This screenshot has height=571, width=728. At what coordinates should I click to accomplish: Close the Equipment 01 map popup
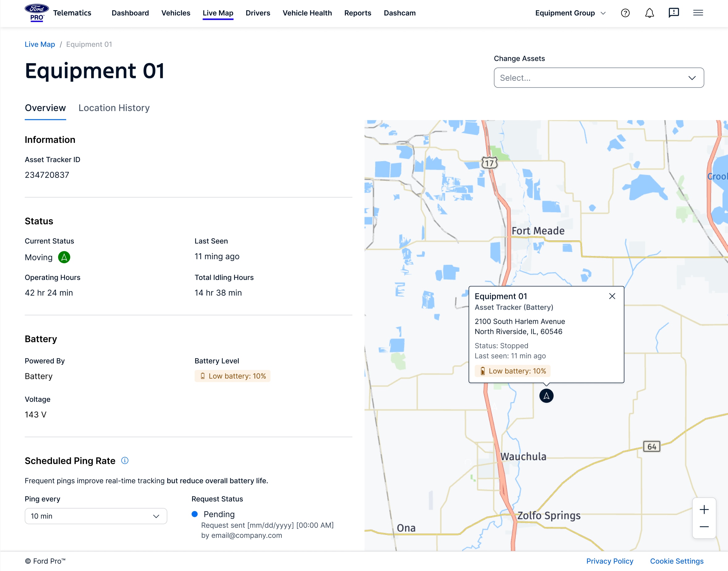612,296
